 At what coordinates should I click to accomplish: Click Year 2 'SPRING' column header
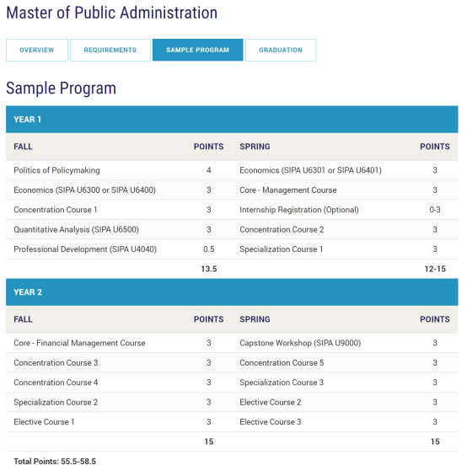(x=255, y=319)
